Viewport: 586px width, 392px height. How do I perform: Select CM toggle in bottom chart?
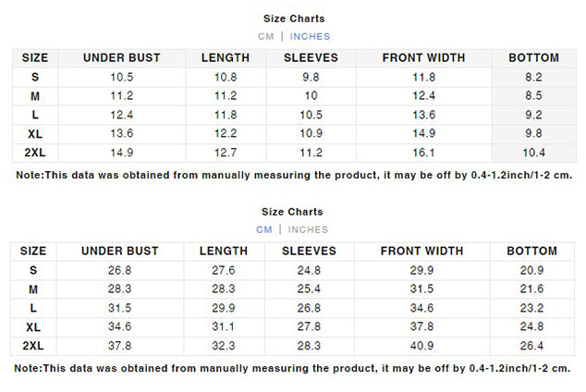coord(264,230)
